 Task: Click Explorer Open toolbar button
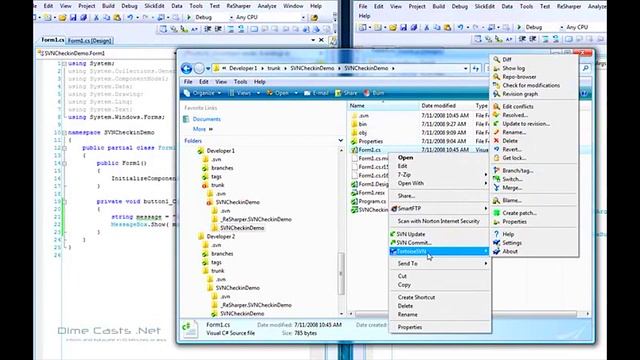tap(278, 93)
